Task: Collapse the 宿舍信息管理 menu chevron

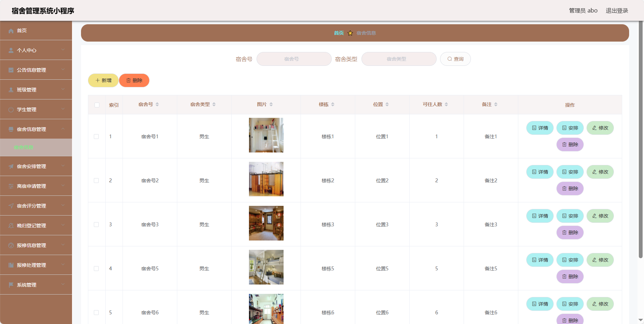Action: [x=63, y=129]
